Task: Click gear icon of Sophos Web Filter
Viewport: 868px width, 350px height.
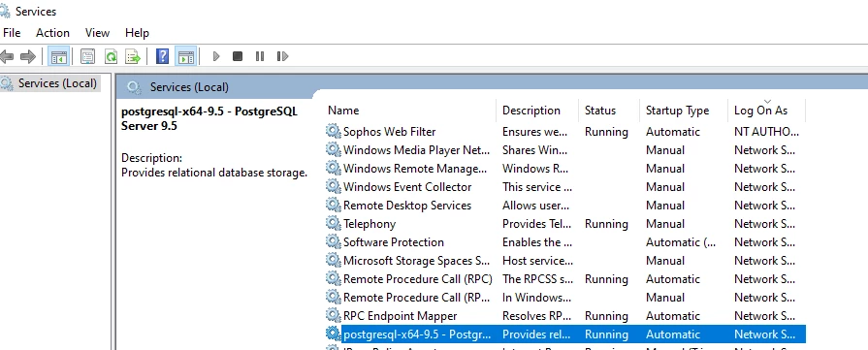Action: tap(333, 131)
